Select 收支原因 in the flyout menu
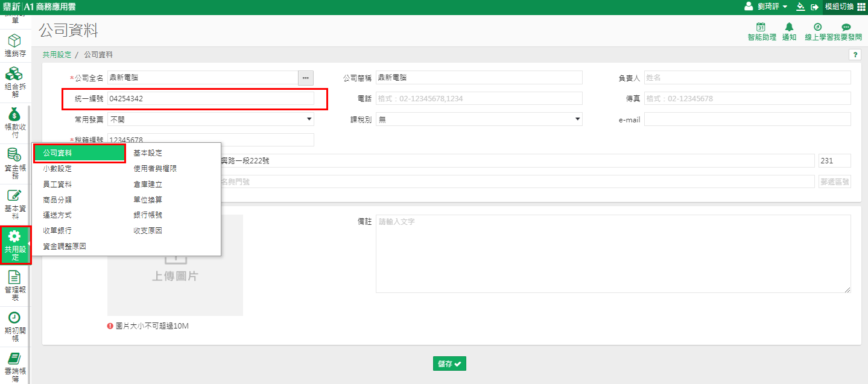This screenshot has width=868, height=384. 148,231
